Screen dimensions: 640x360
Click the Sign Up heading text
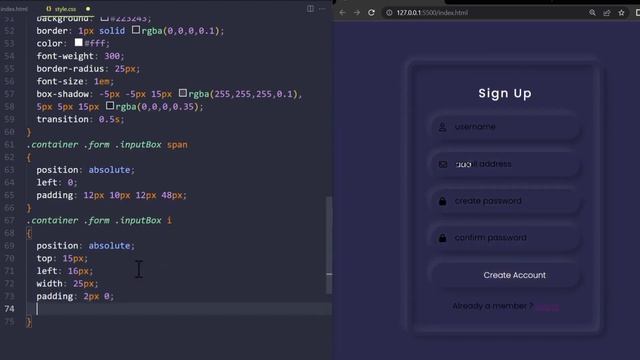[x=505, y=93]
